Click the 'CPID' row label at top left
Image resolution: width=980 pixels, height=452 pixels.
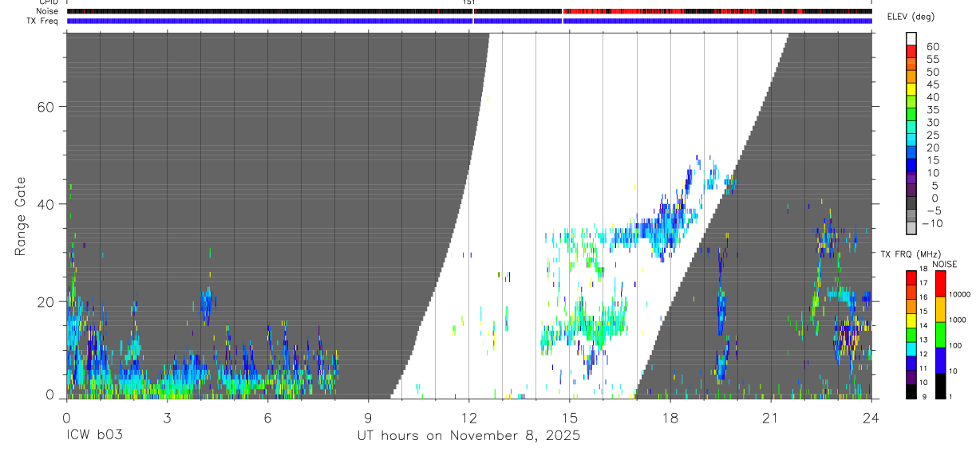point(49,2)
